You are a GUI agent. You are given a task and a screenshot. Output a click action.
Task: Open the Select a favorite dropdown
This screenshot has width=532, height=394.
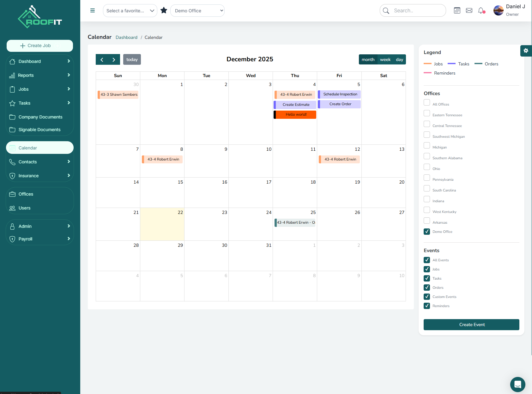pos(130,10)
